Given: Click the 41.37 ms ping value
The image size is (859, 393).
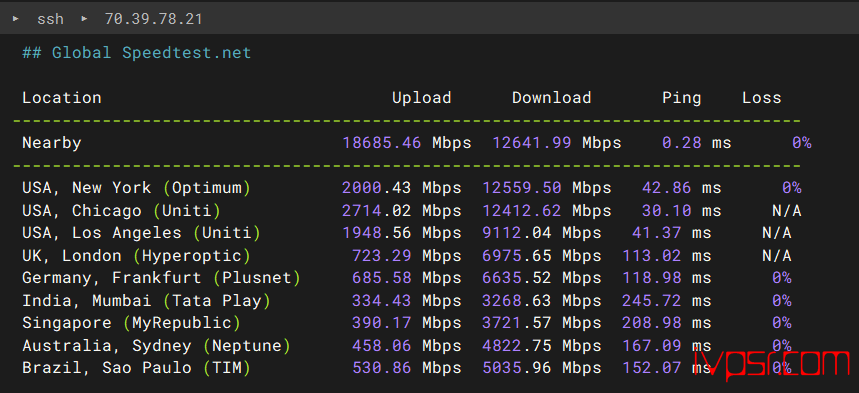Looking at the screenshot, I should [672, 233].
